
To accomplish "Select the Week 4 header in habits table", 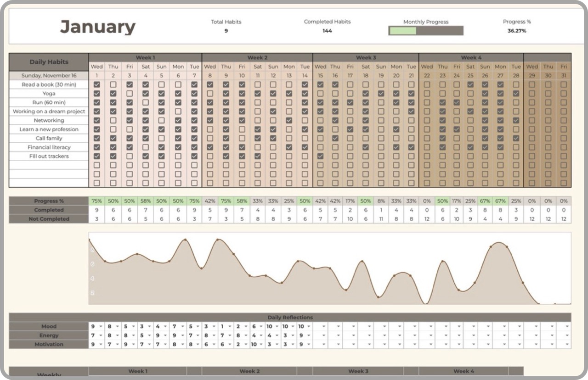I will (471, 58).
